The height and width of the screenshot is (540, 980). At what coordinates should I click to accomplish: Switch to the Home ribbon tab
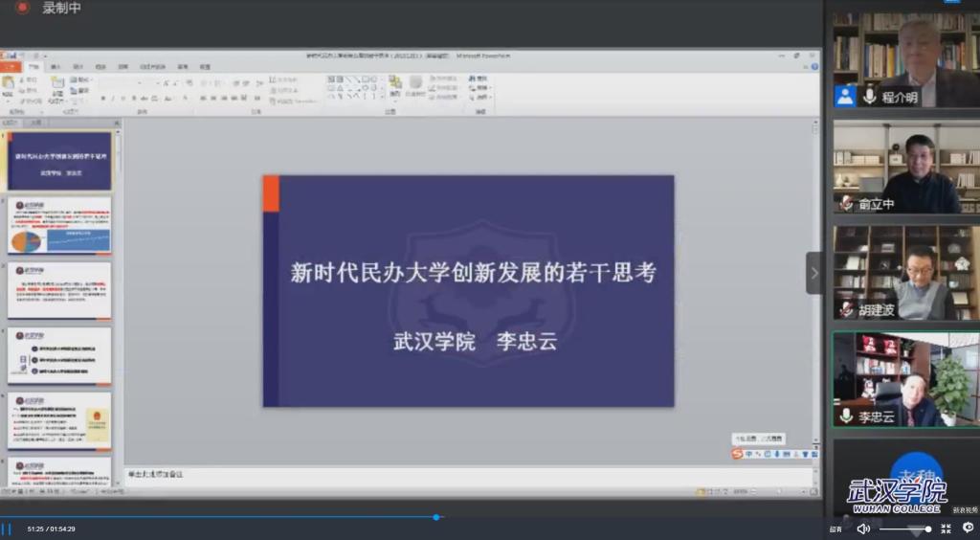33,67
